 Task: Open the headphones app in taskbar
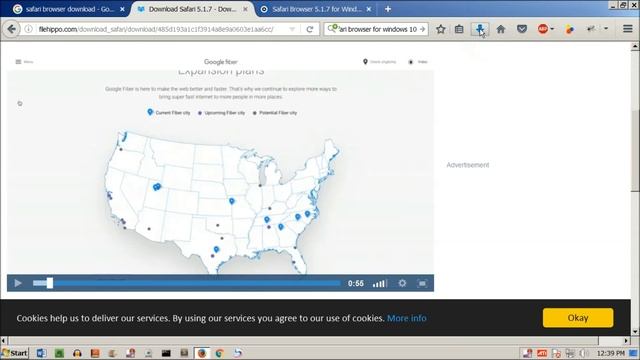click(x=77, y=353)
